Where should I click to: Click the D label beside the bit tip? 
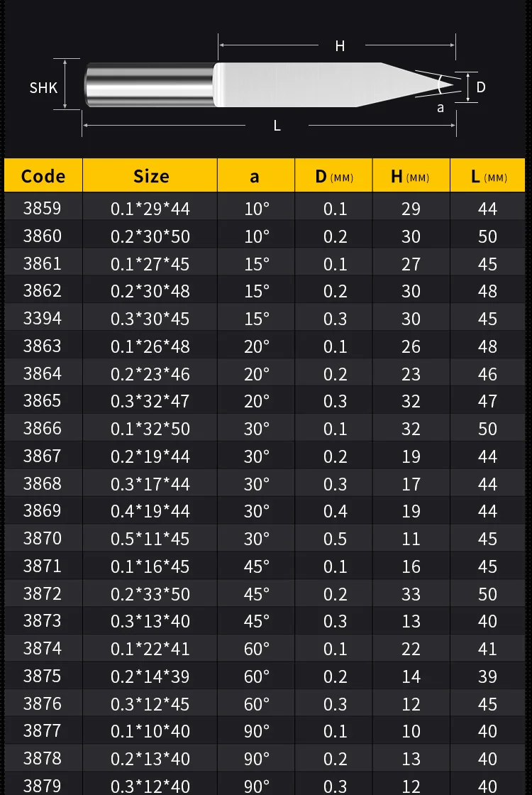tap(481, 87)
